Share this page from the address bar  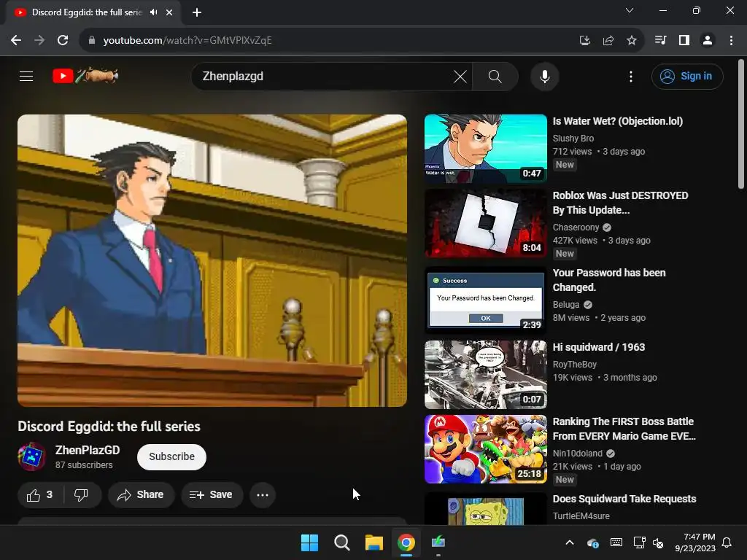608,41
